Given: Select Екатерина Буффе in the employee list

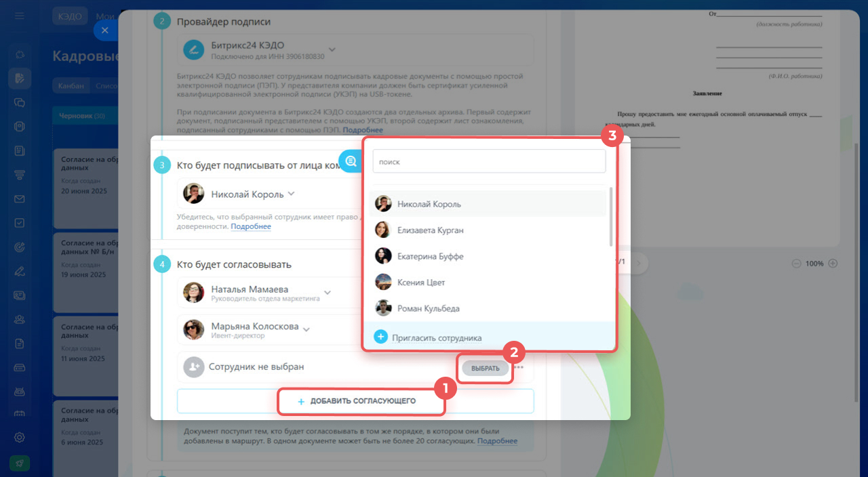Looking at the screenshot, I should 489,256.
